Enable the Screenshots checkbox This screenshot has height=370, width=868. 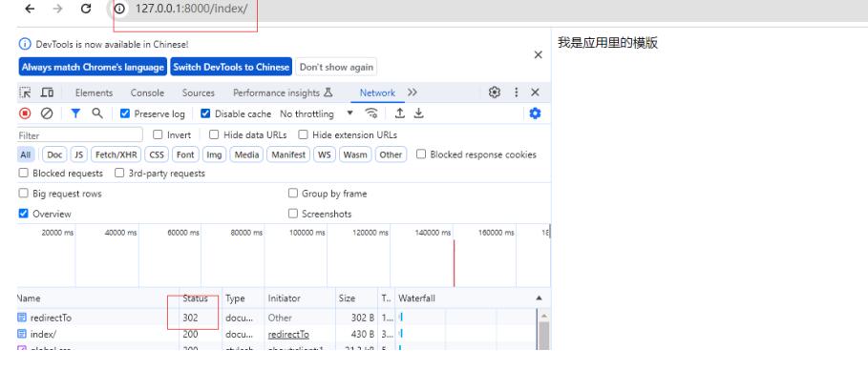[293, 213]
